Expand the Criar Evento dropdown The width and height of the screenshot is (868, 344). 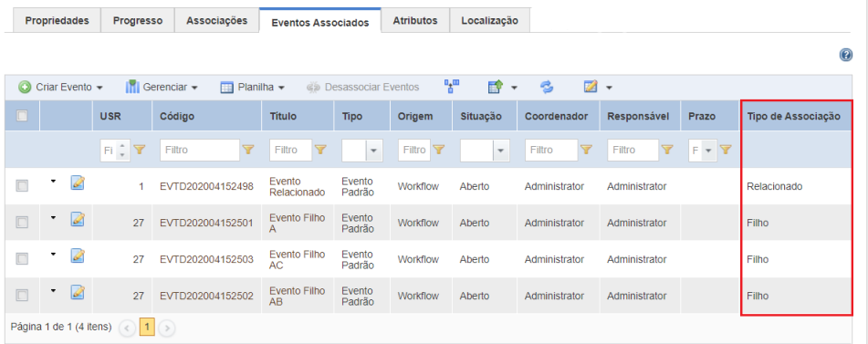99,88
